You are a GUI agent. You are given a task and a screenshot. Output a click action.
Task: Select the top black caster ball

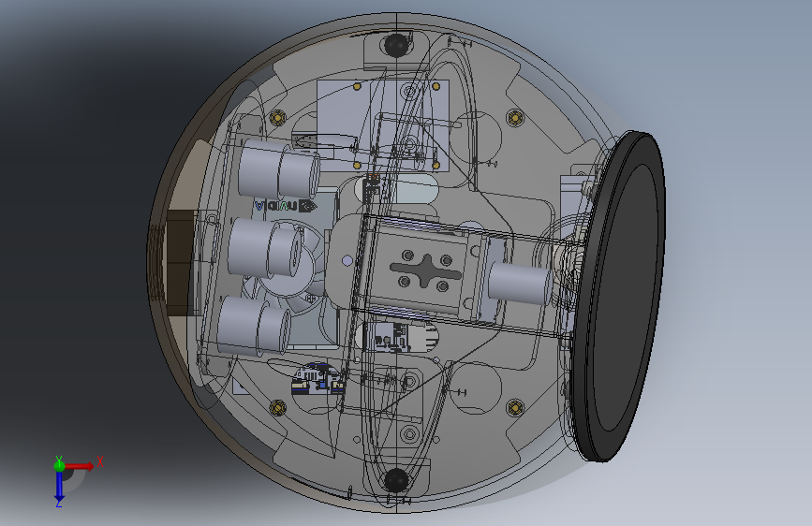[398, 45]
